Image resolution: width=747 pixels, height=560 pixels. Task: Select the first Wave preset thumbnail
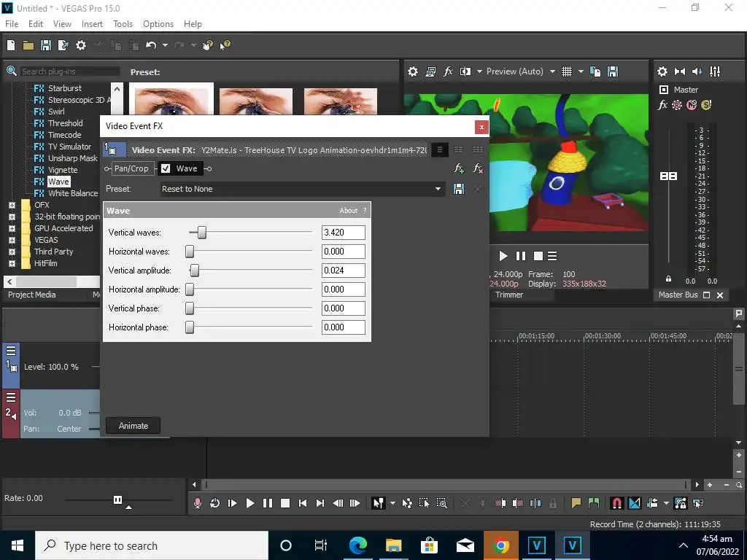point(171,99)
